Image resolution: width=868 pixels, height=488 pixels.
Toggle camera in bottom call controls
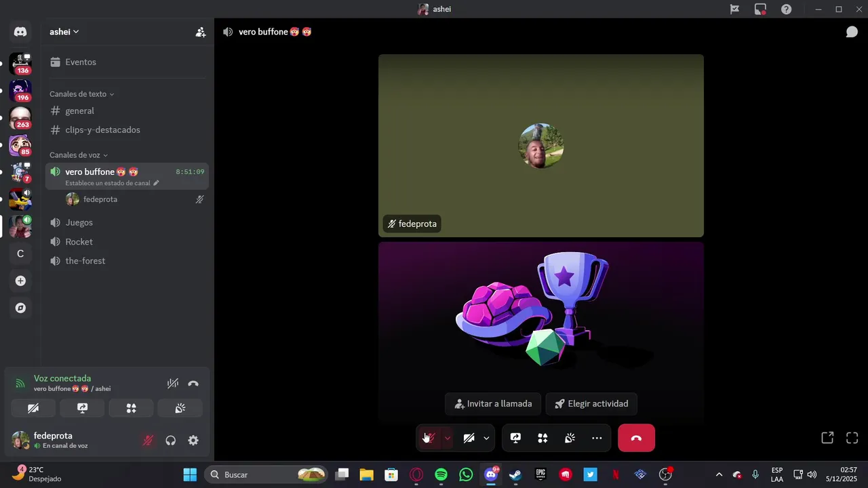[x=469, y=438]
